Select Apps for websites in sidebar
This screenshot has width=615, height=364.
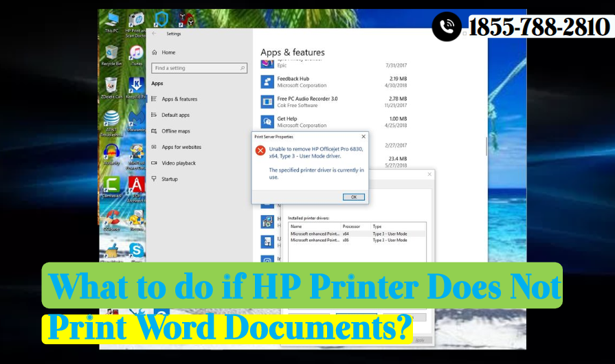click(181, 148)
